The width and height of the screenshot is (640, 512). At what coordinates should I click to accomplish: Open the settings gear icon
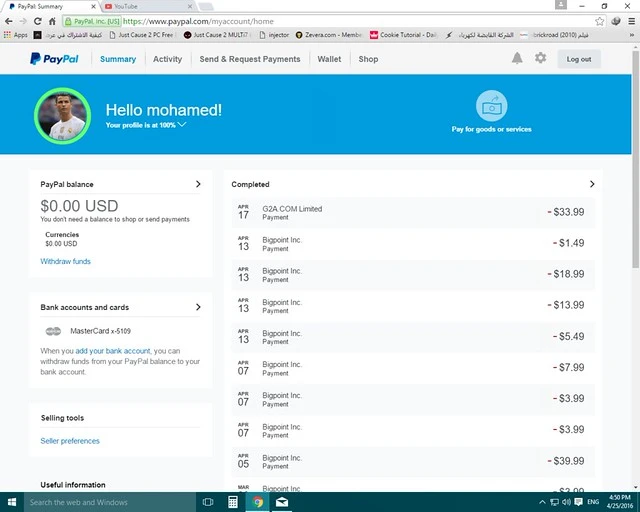(x=540, y=58)
